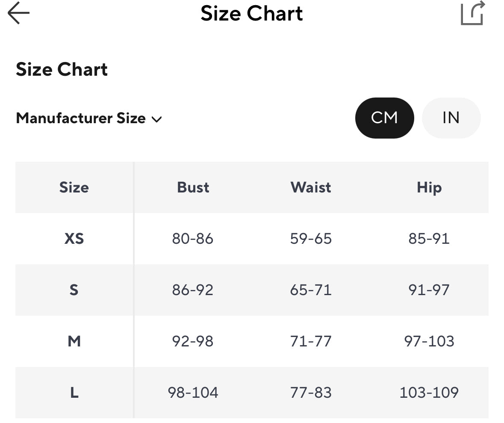The width and height of the screenshot is (504, 423).
Task: Tap the chevron beside Manufacturer Size
Action: pos(157,119)
